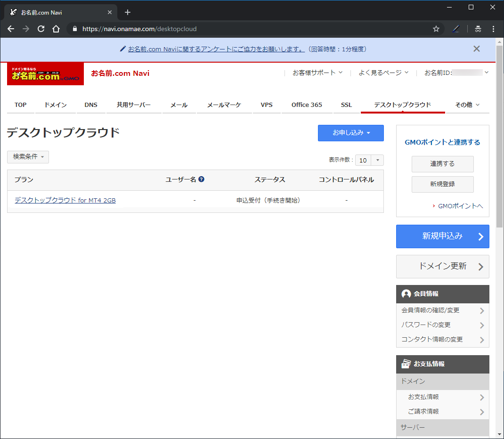
Task: Open コンタクト情報の変更 in sidebar
Action: coord(443,339)
